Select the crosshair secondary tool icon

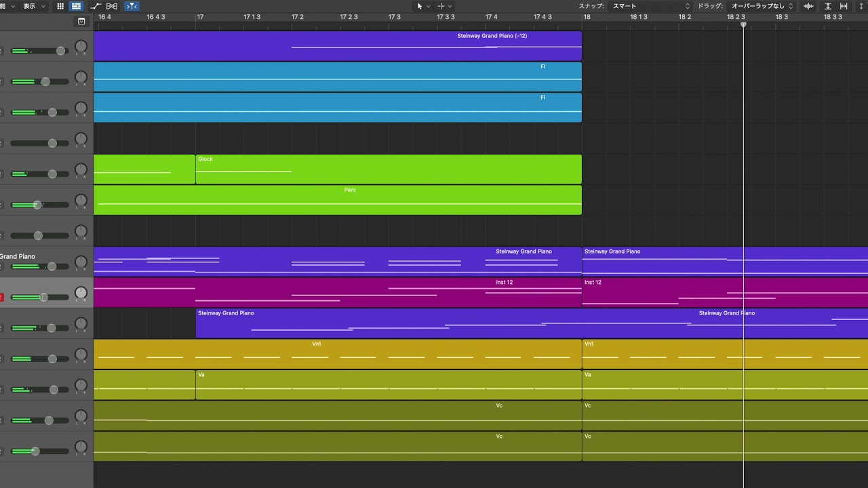(441, 6)
